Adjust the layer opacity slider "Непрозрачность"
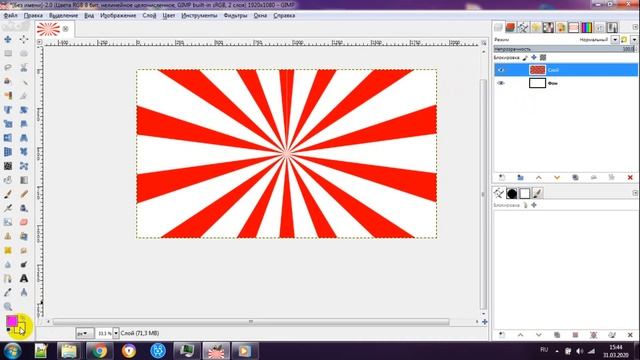640x360 pixels. (x=565, y=49)
